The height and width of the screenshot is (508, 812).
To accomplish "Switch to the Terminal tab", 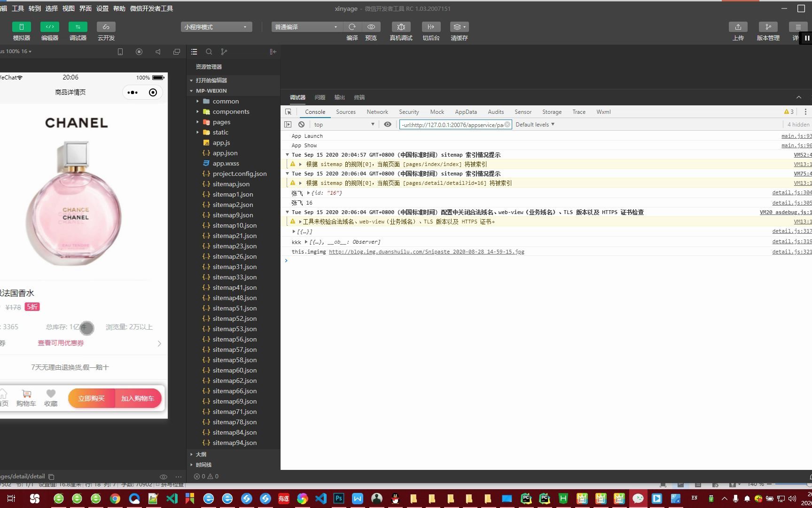I will tap(359, 97).
